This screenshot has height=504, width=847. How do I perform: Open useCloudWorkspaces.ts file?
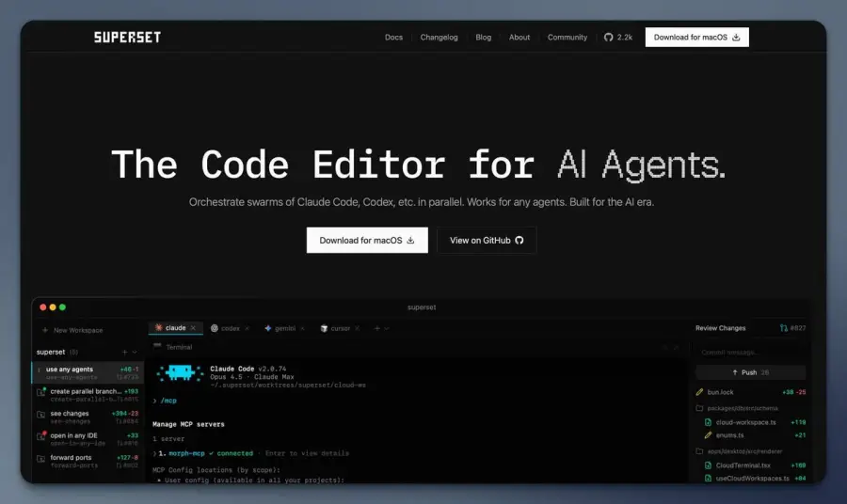click(755, 478)
